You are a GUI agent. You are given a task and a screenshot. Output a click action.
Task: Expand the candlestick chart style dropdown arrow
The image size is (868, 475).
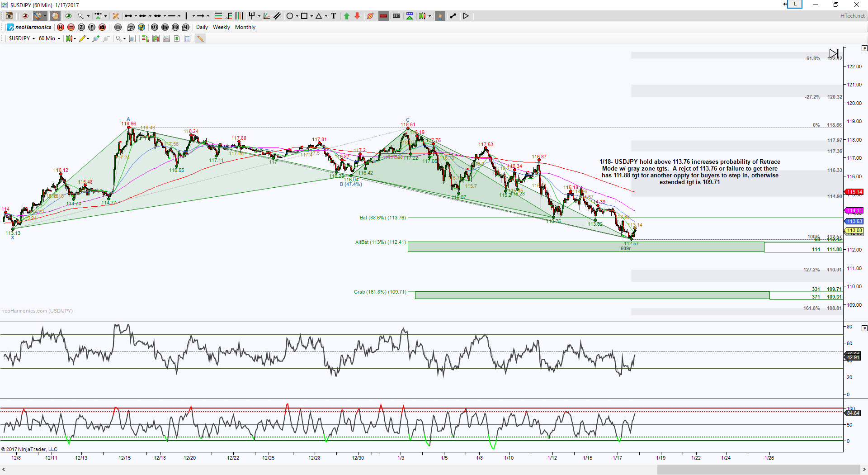[x=75, y=38]
